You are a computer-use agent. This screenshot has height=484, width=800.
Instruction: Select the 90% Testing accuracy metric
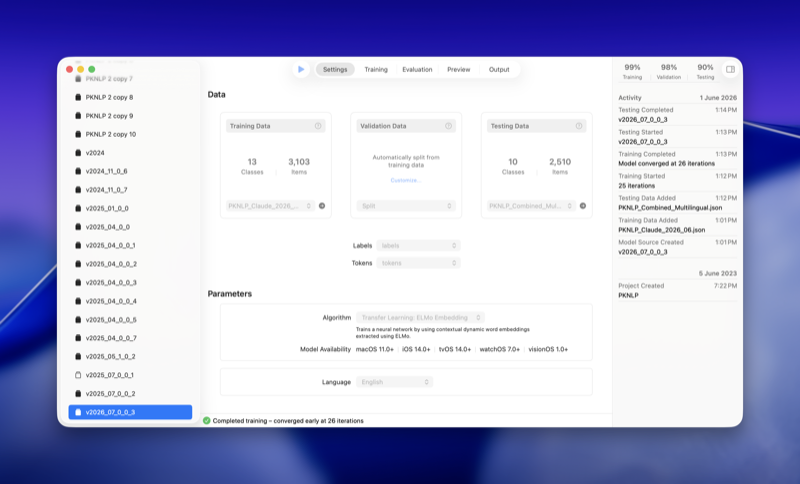pyautogui.click(x=706, y=71)
